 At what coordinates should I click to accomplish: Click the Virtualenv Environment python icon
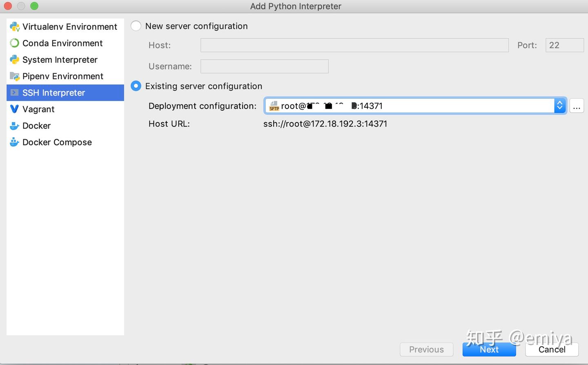click(x=15, y=27)
